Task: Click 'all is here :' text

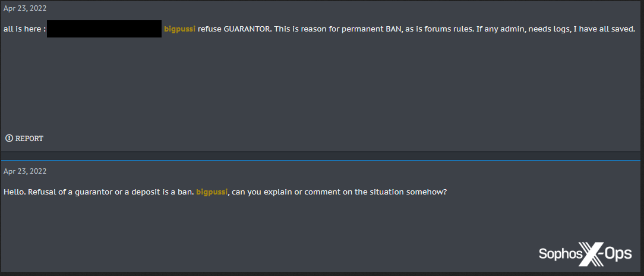Action: (x=24, y=29)
